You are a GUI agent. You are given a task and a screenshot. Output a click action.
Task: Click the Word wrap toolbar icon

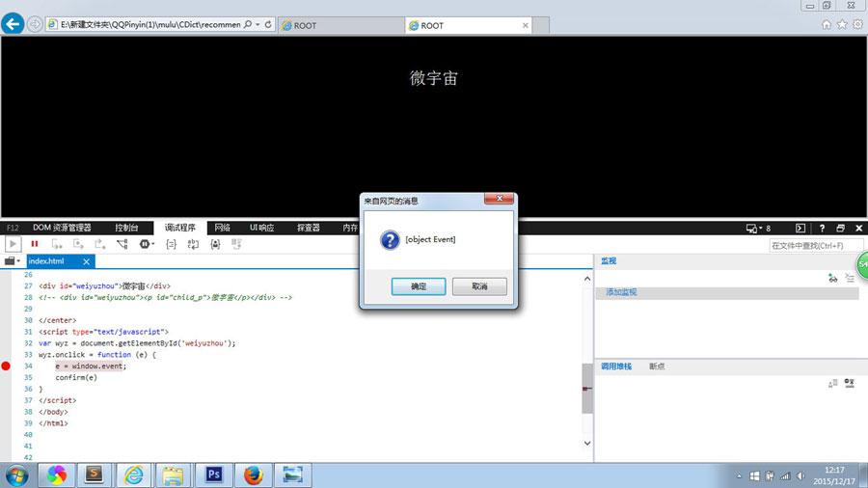pos(193,245)
